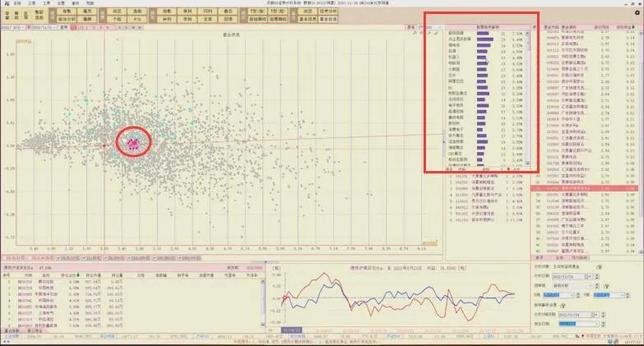Screen dimensions: 644x346
Task: Click the app logo icon in title bar
Action: tap(7, 2)
